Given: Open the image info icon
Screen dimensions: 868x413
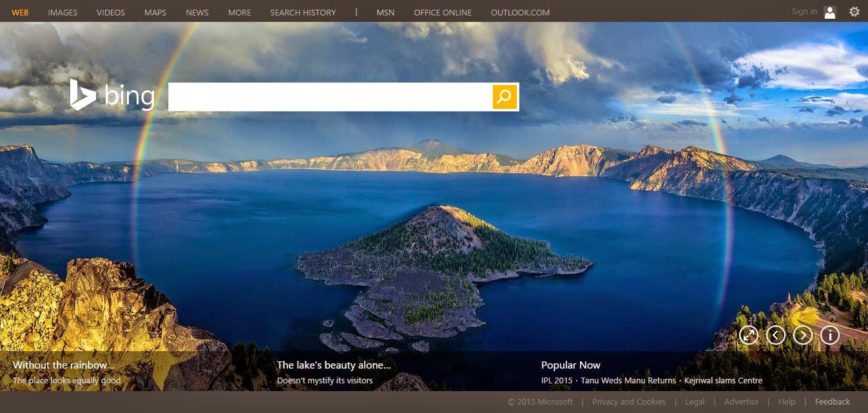Looking at the screenshot, I should coord(830,335).
